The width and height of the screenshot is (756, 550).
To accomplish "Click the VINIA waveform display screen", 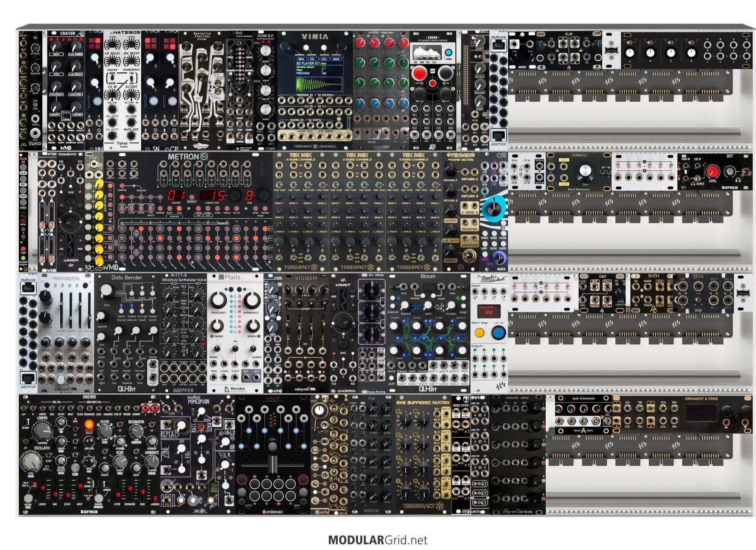I will (x=318, y=75).
